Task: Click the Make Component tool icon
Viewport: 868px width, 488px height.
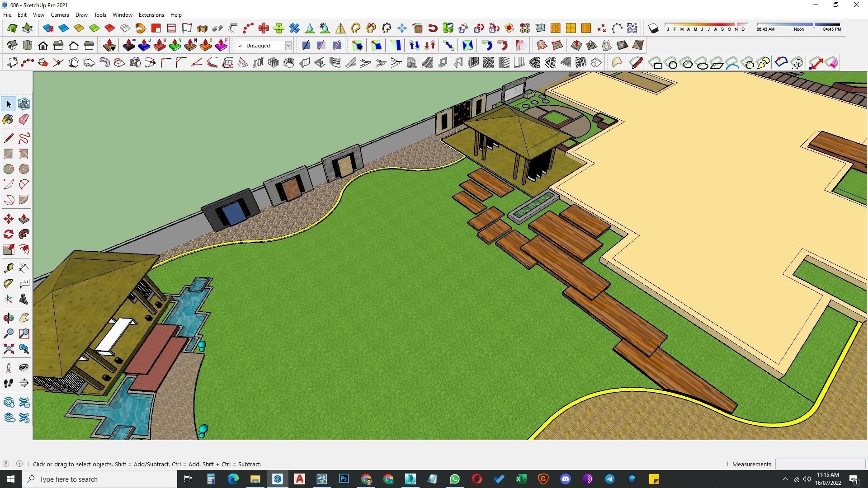Action: pos(24,104)
